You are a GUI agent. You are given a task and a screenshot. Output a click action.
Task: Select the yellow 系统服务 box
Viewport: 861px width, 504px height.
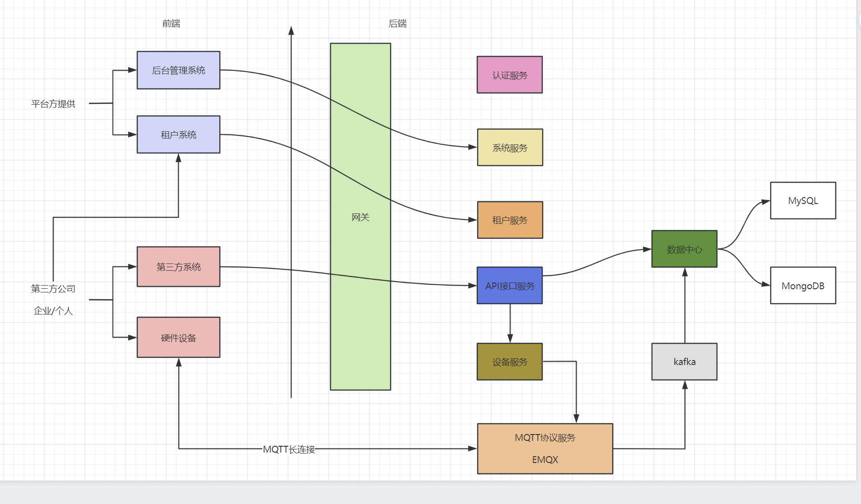pyautogui.click(x=510, y=148)
